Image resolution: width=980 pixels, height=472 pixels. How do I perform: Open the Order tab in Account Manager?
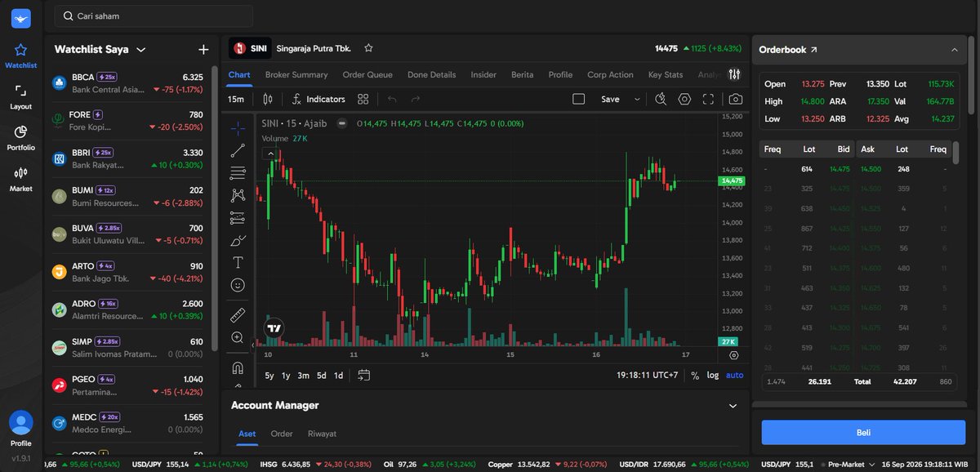(x=282, y=434)
